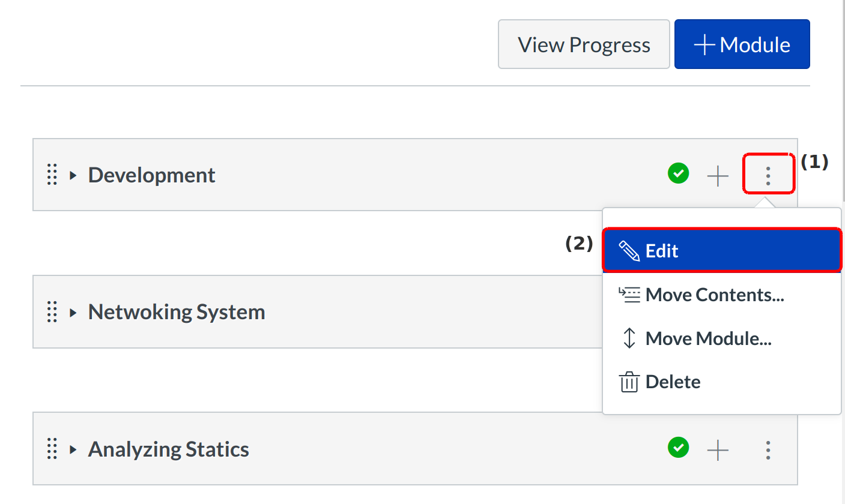Screen dimensions: 845x504
Task: Expand the Development module triangle
Action: click(x=73, y=176)
